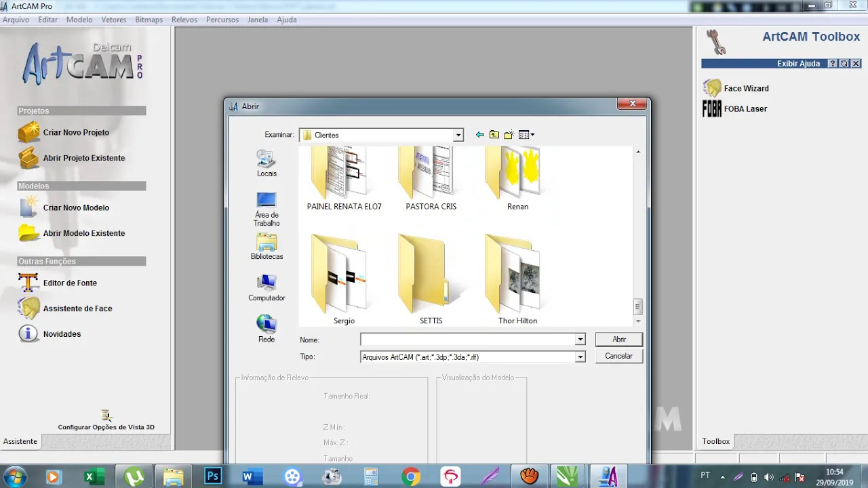Open the Editar menu
868x488 pixels.
pyautogui.click(x=47, y=20)
